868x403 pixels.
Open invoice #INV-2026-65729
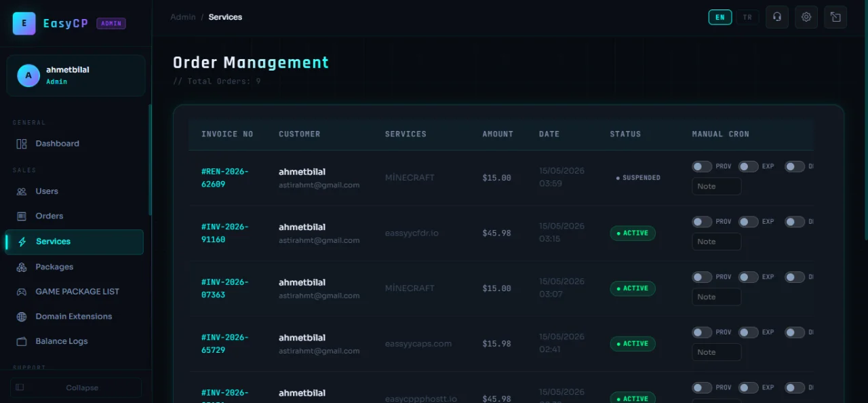tap(225, 343)
